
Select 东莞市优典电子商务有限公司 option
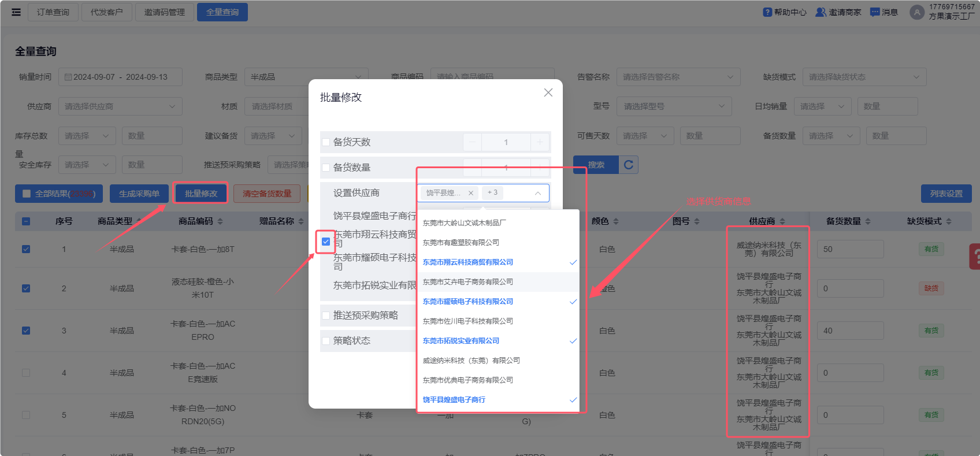click(498, 380)
